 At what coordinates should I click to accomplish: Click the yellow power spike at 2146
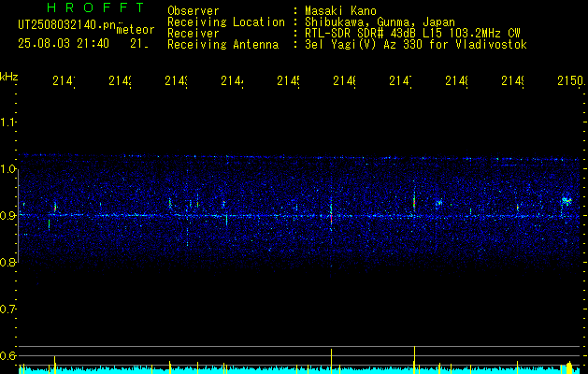[x=331, y=361]
